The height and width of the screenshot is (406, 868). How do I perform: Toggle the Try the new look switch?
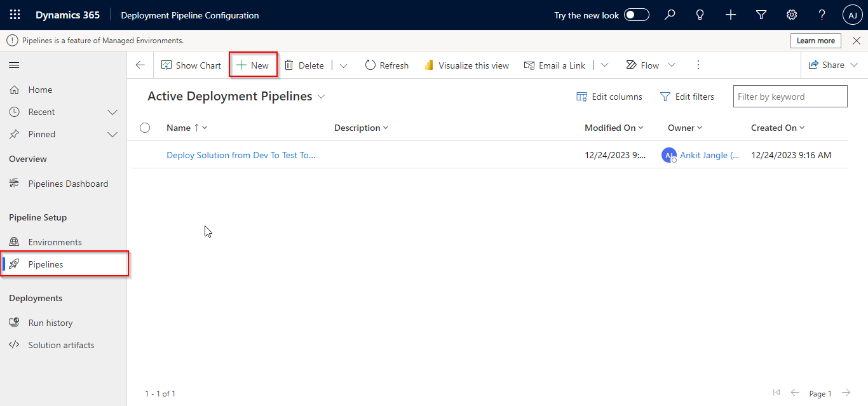(636, 15)
